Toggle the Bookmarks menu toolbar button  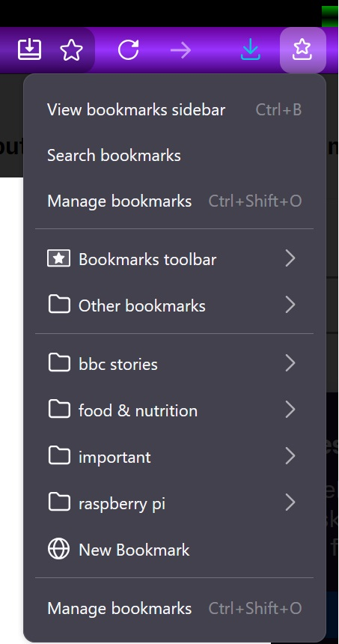[303, 50]
